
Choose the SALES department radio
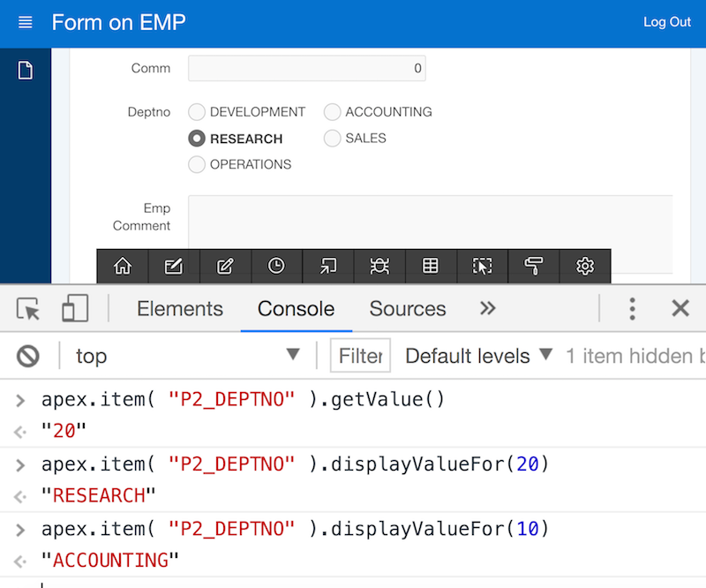coord(333,138)
